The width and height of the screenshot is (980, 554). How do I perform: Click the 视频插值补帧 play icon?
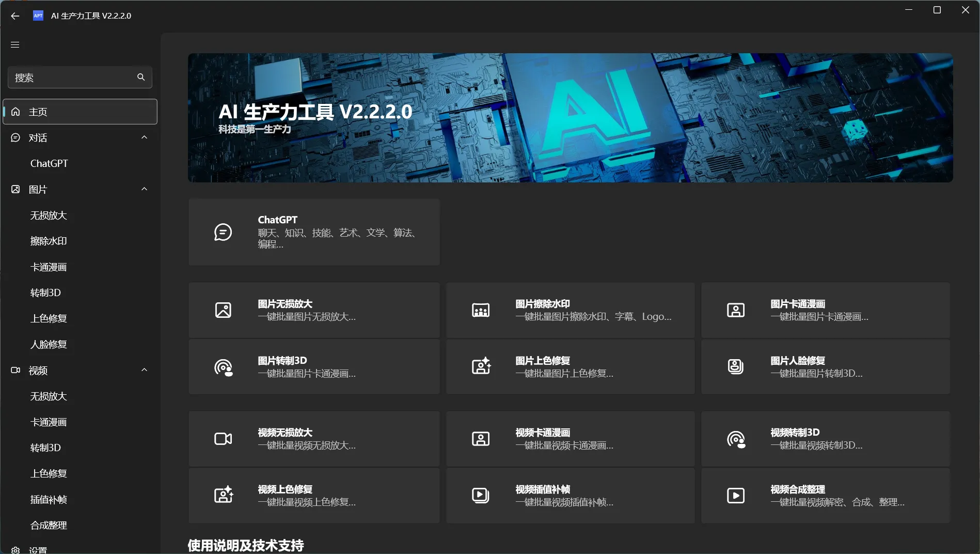tap(481, 496)
